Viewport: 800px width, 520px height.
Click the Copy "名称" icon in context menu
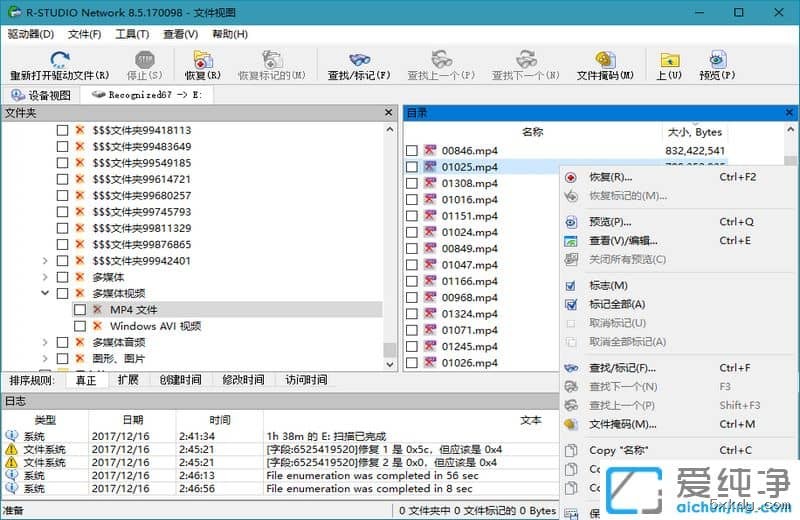(x=571, y=450)
